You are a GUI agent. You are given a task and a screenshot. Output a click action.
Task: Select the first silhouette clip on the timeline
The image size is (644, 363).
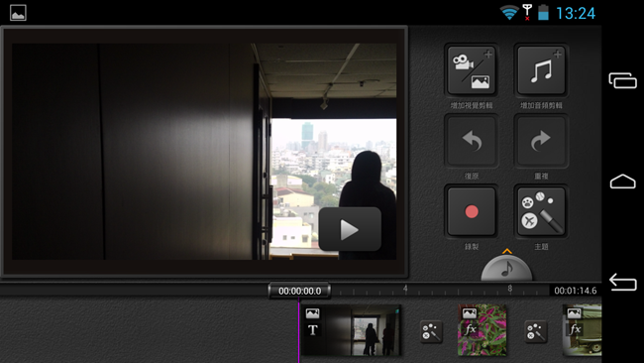click(352, 330)
